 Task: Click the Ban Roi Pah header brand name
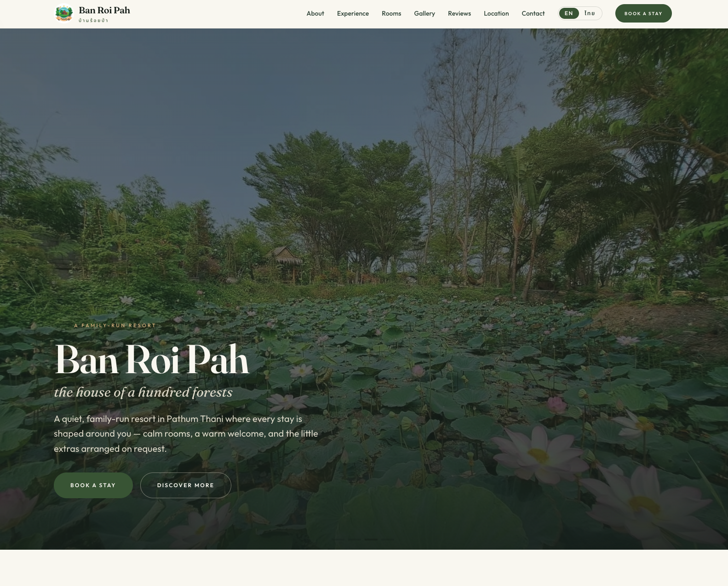104,10
